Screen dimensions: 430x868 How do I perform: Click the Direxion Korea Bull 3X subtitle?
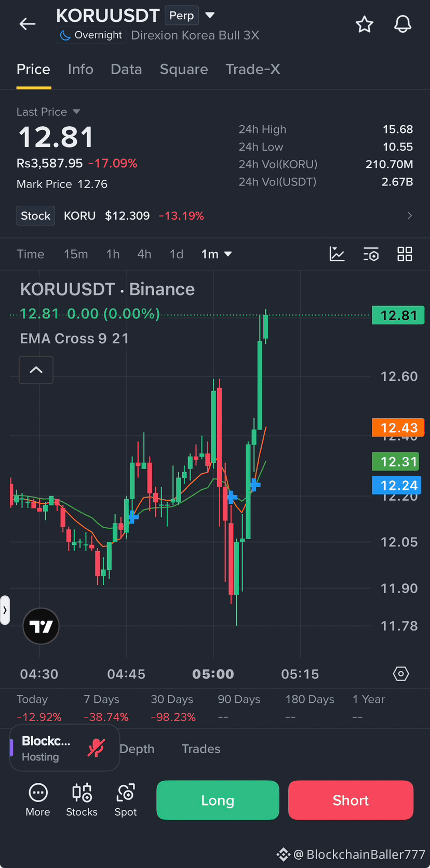[x=195, y=35]
